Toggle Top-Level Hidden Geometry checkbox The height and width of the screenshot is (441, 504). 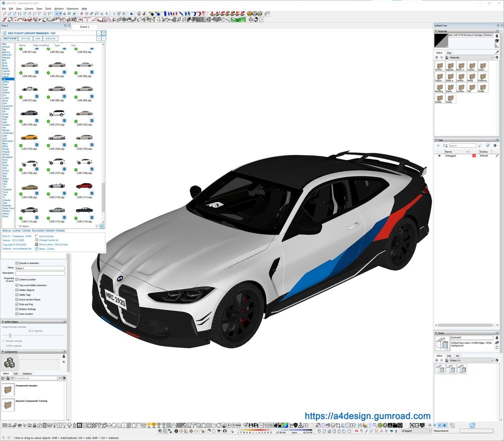pos(17,285)
